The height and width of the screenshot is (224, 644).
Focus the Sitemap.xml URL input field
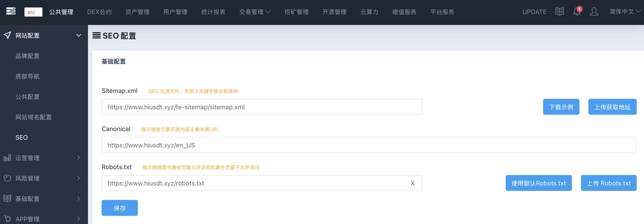pyautogui.click(x=262, y=107)
